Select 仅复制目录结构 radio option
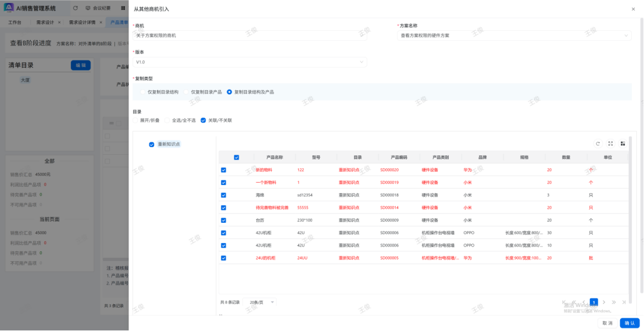 pyautogui.click(x=143, y=92)
